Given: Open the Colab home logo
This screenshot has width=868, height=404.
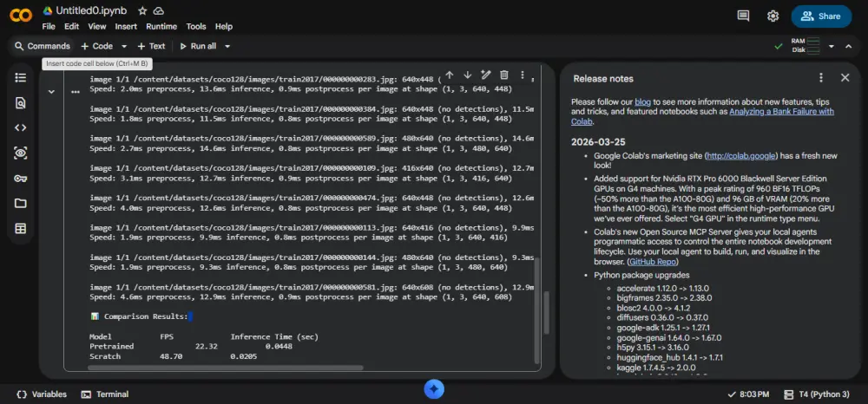Looking at the screenshot, I should 21,16.
